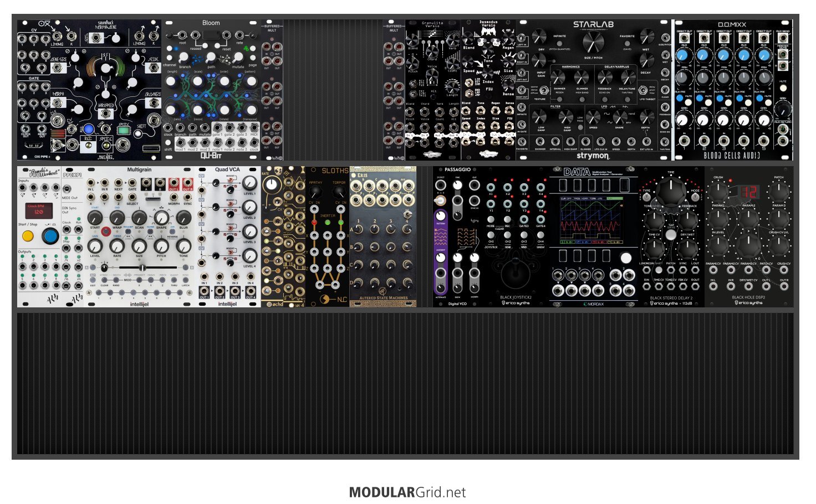Click the Morphagene Organize knob
The image size is (816, 504).
[x=133, y=109]
